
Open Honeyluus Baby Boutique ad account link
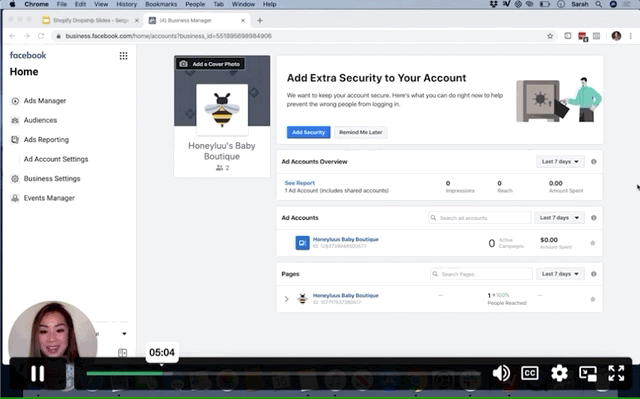click(346, 239)
